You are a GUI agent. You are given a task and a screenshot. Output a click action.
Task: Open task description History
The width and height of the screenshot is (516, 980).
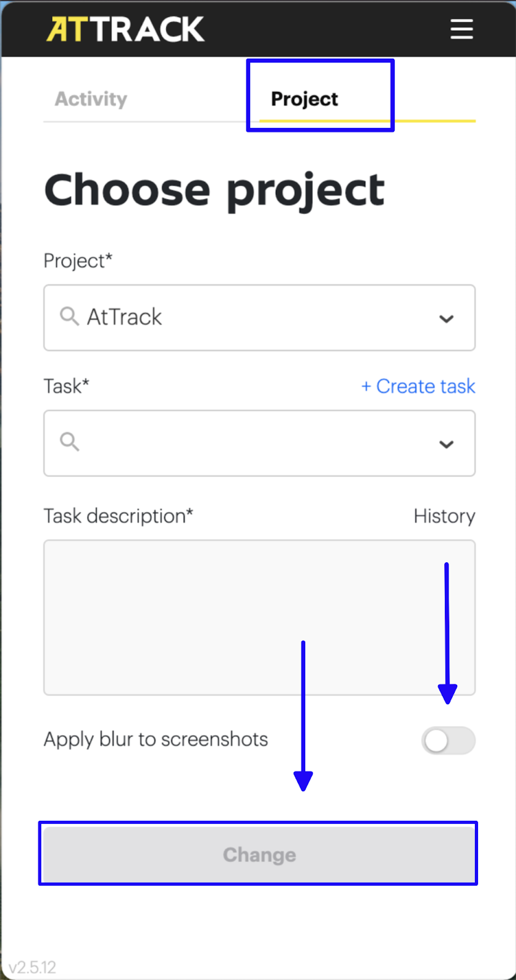(x=444, y=516)
